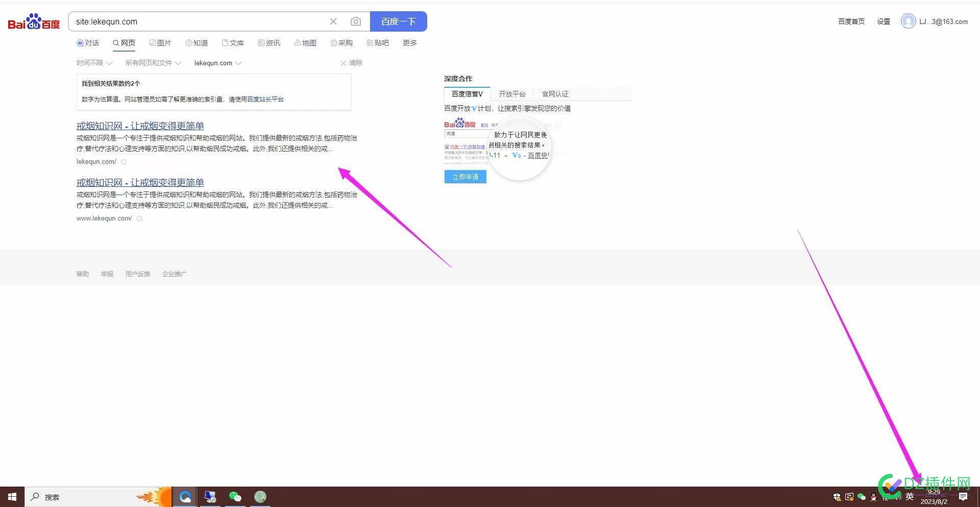Open the 采购 tab
The image size is (980, 507).
point(341,43)
